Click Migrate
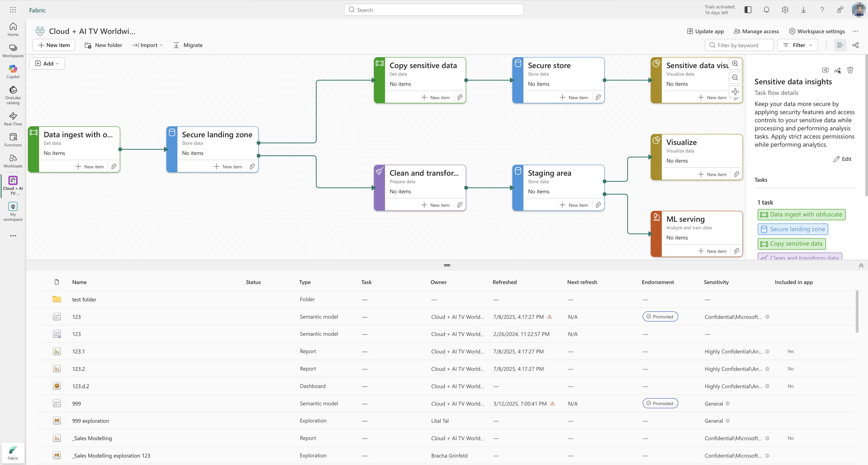Screen dimensions: 868x465 point(188,45)
